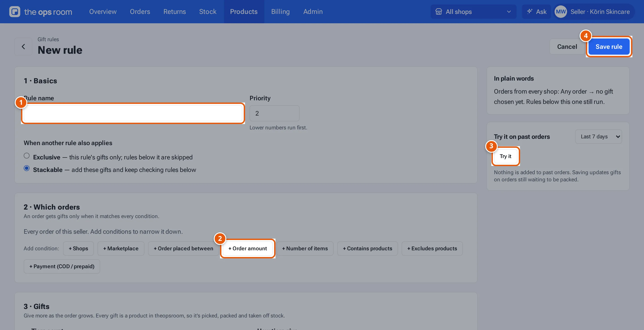Click the Gift rules breadcrumb text
This screenshot has width=644, height=330.
(x=48, y=39)
